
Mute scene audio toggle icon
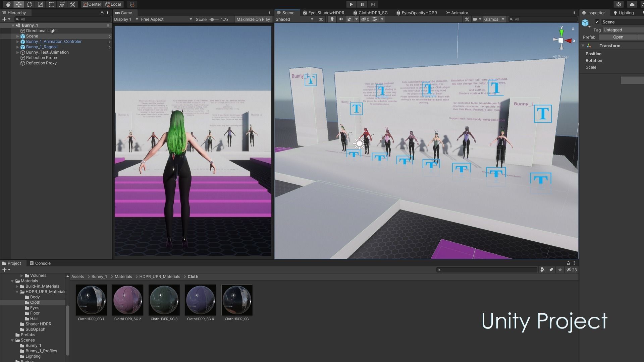pos(341,19)
